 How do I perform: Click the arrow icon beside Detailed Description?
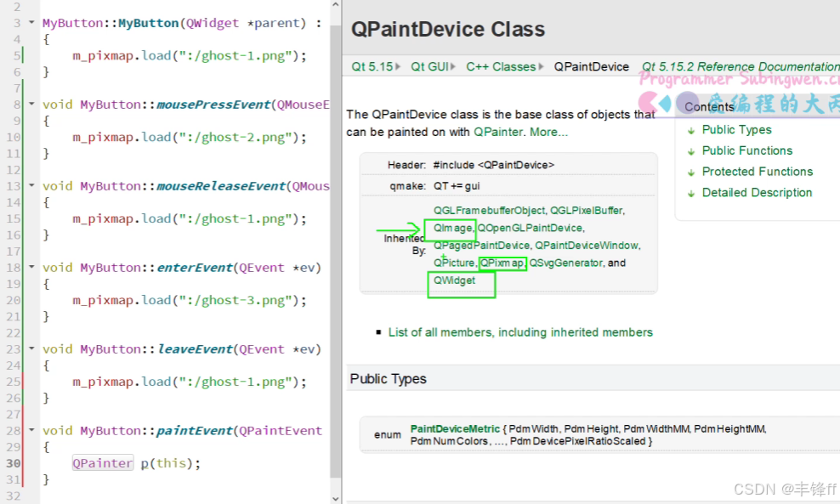(x=691, y=193)
